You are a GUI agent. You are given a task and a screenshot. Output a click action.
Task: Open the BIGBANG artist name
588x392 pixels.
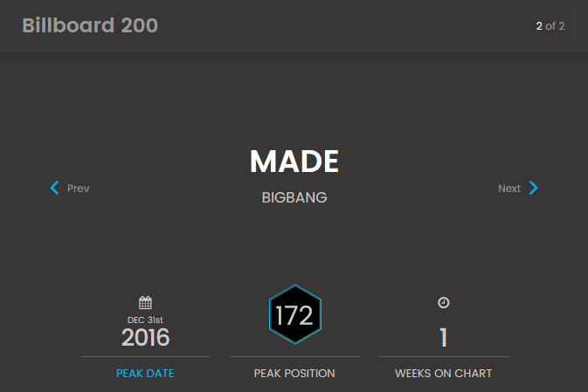(x=294, y=198)
